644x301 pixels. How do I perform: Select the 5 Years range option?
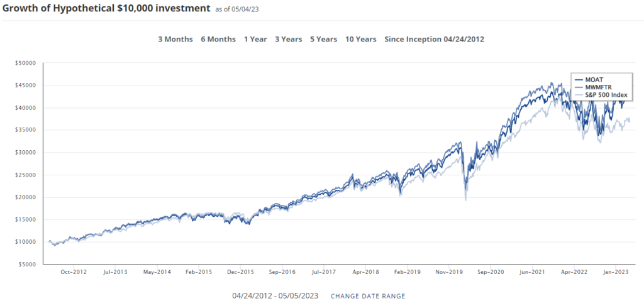coord(323,39)
